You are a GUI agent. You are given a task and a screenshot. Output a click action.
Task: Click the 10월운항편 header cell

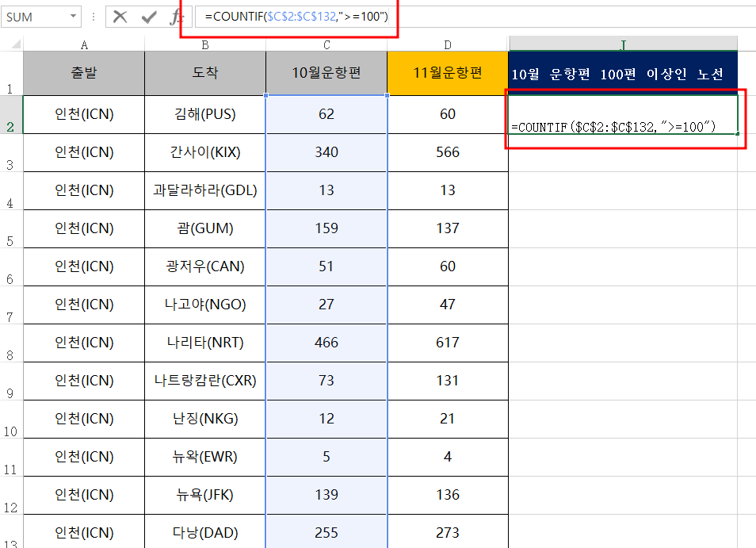326,73
